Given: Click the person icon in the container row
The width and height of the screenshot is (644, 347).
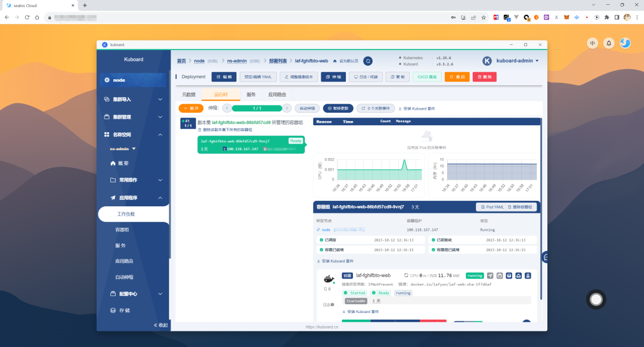Looking at the screenshot, I should click(528, 275).
